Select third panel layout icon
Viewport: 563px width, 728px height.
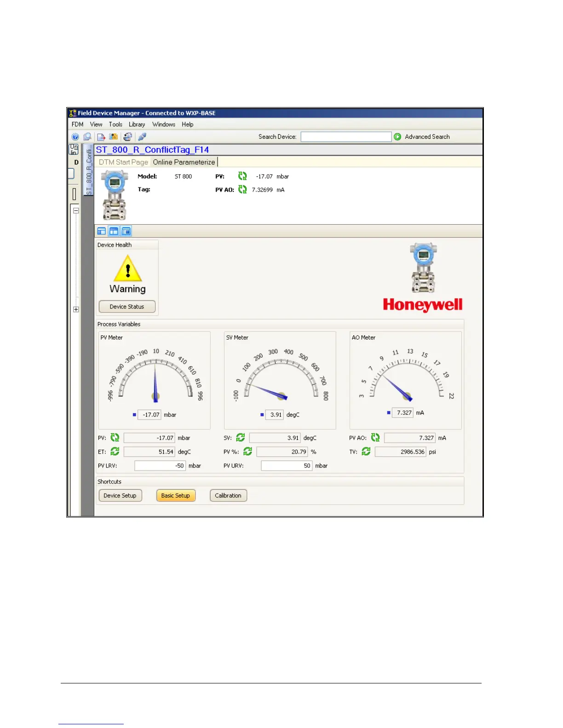[126, 231]
